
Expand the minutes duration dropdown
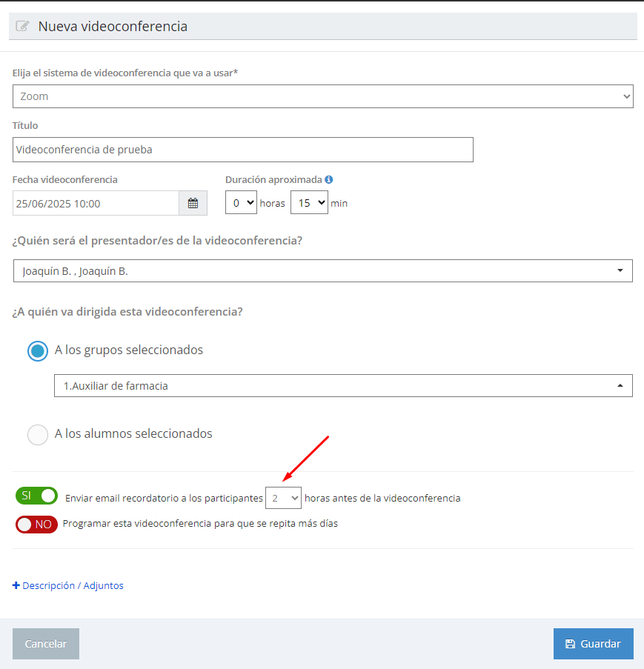tap(309, 202)
